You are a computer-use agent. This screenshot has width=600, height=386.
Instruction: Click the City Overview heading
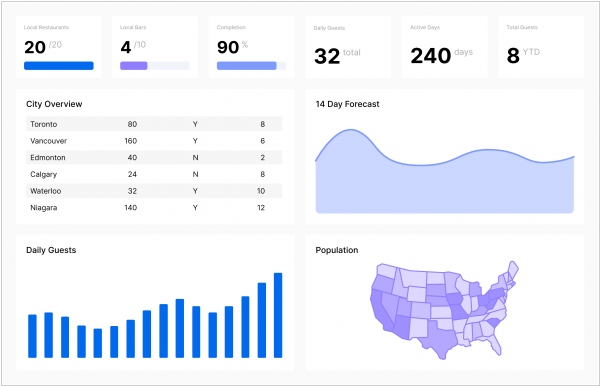tap(54, 104)
